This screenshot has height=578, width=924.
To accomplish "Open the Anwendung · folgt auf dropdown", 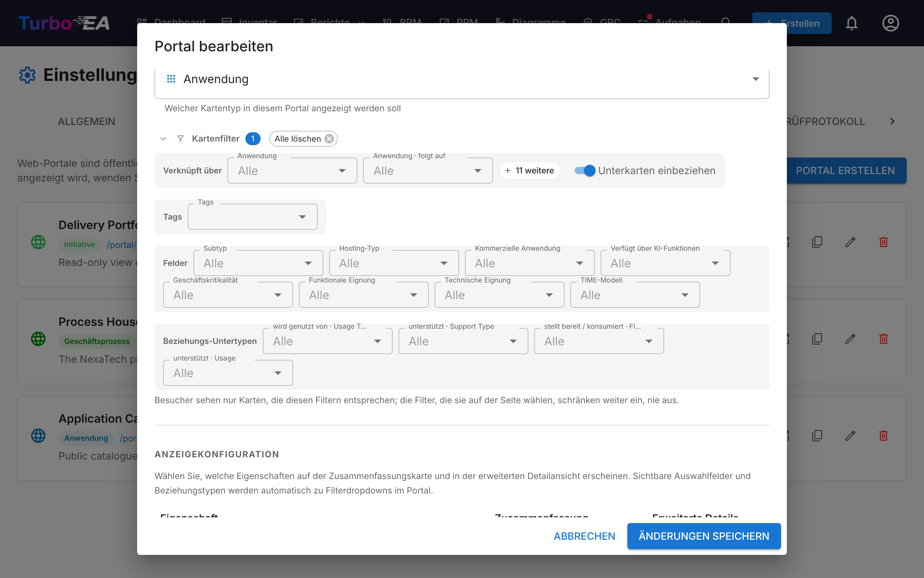I will pyautogui.click(x=428, y=171).
